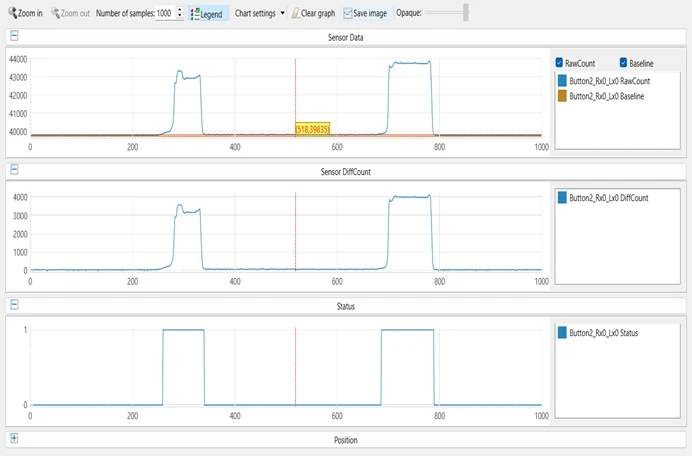
Task: Expand the Position panel
Action: [14, 438]
